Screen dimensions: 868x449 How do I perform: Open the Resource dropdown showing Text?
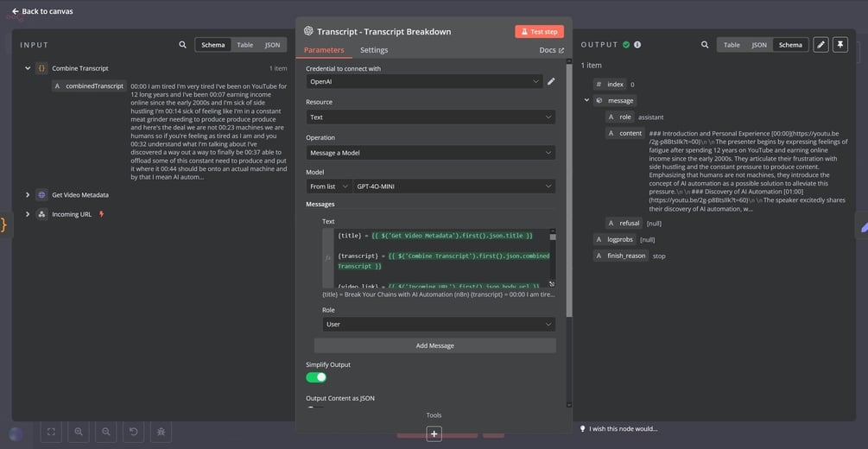click(x=431, y=117)
